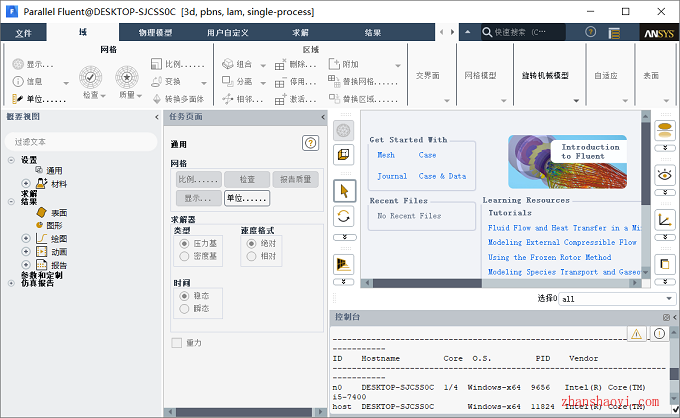Image resolution: width=680 pixels, height=418 pixels.
Task: Click the orange disk icon on right toolbar
Action: tap(664, 130)
